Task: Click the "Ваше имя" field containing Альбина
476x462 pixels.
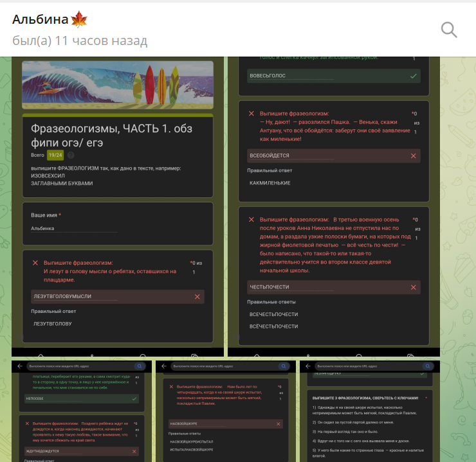Action: (74, 228)
